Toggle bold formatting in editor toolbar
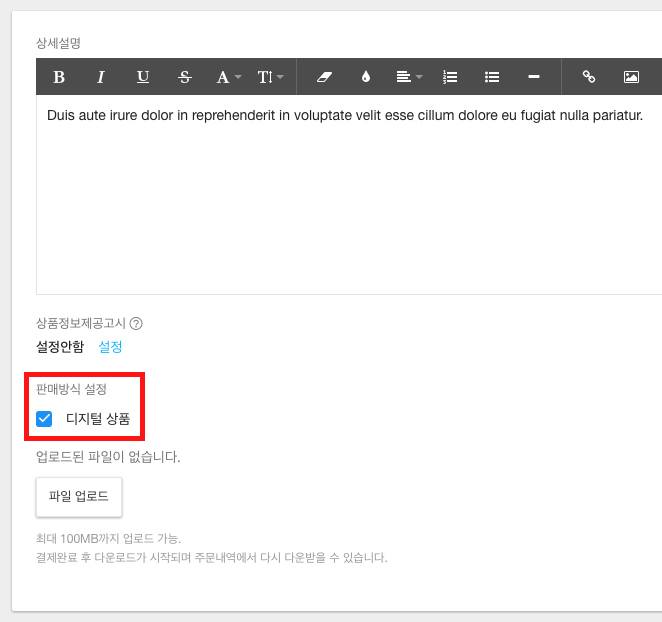 tap(59, 77)
